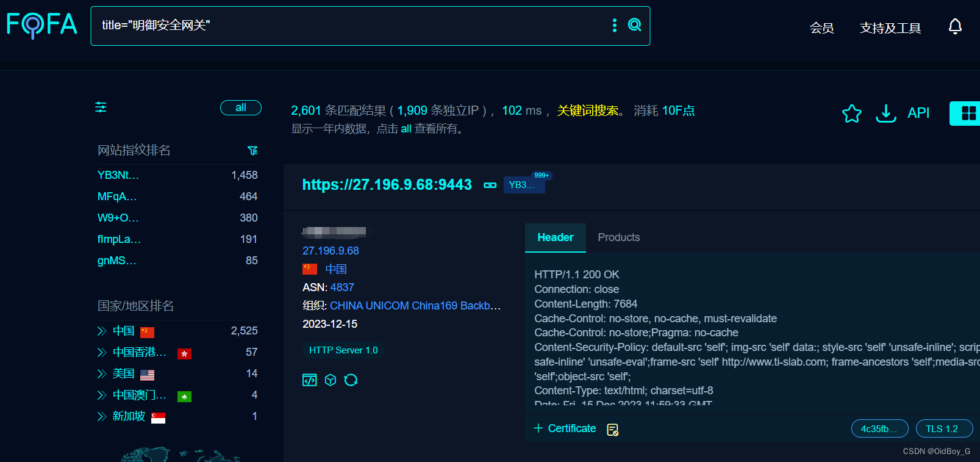Click 中国 country link in result
The height and width of the screenshot is (462, 980).
336,269
